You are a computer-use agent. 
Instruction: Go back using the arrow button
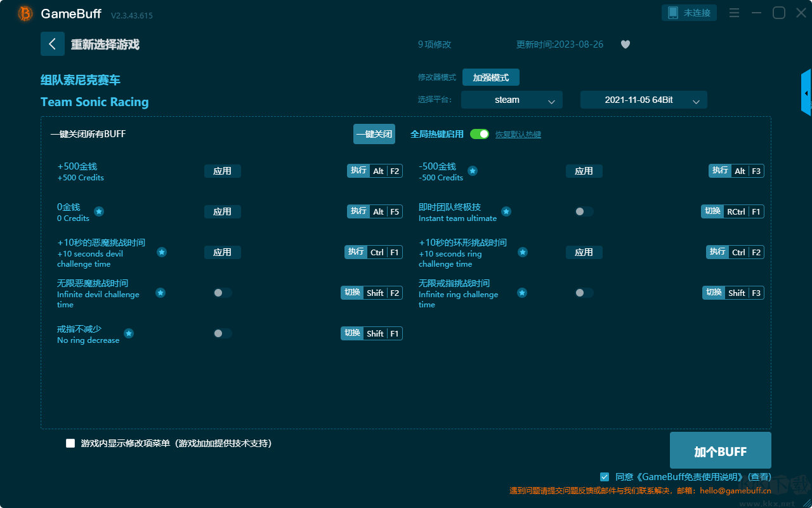pos(52,44)
